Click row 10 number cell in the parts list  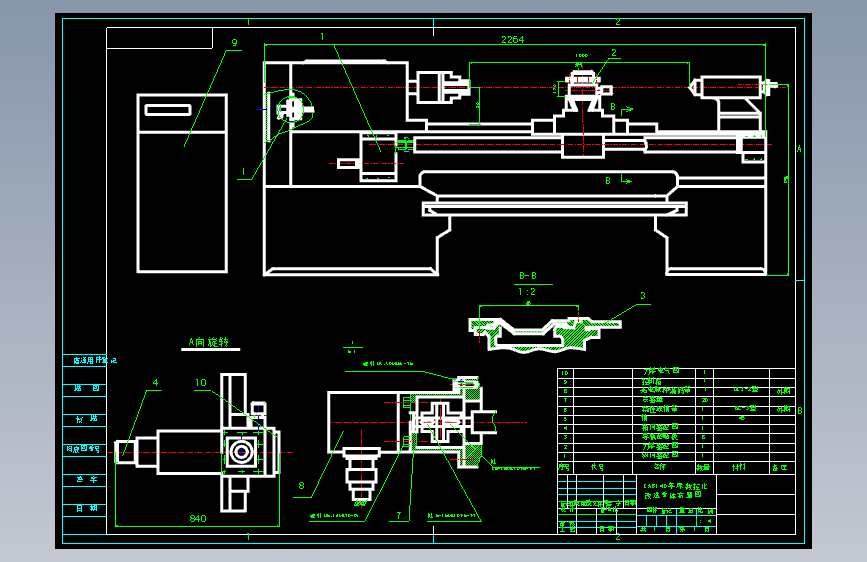click(x=565, y=373)
